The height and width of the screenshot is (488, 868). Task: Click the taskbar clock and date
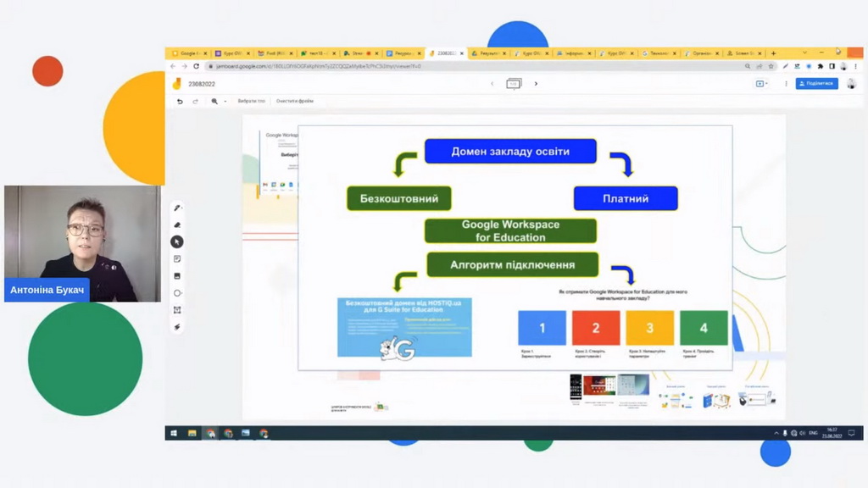pos(832,433)
